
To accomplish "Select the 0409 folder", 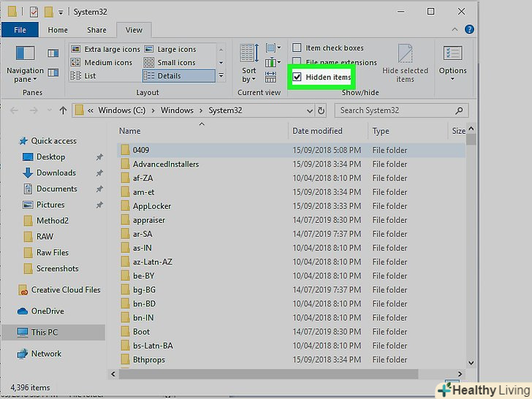I will pos(292,150).
